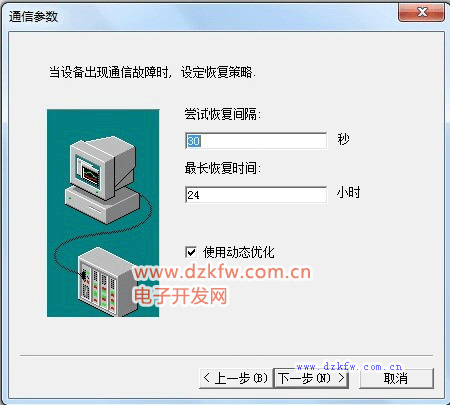This screenshot has width=450, height=405.
Task: Cancel the wizard with 取消 button
Action: [x=396, y=378]
